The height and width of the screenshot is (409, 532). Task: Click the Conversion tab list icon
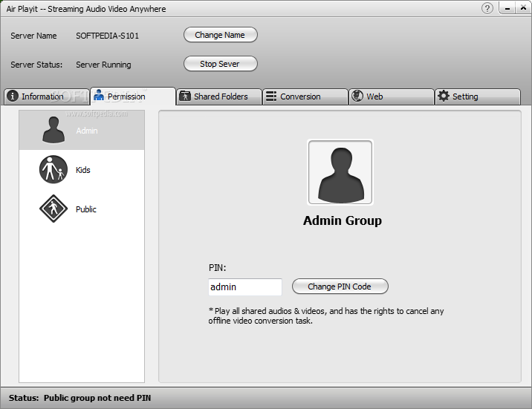click(270, 96)
